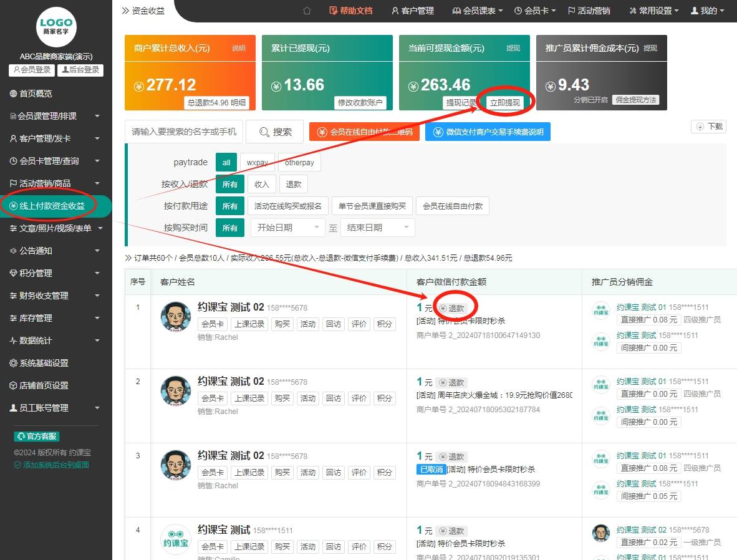Open the 会员课表 top menu
Screen dimensions: 737x560
[478, 11]
